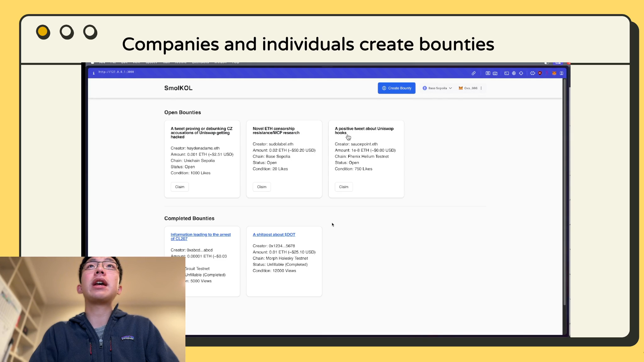This screenshot has height=362, width=644.
Task: Open 'Information leading to the arrest of CL207' link
Action: point(201,237)
